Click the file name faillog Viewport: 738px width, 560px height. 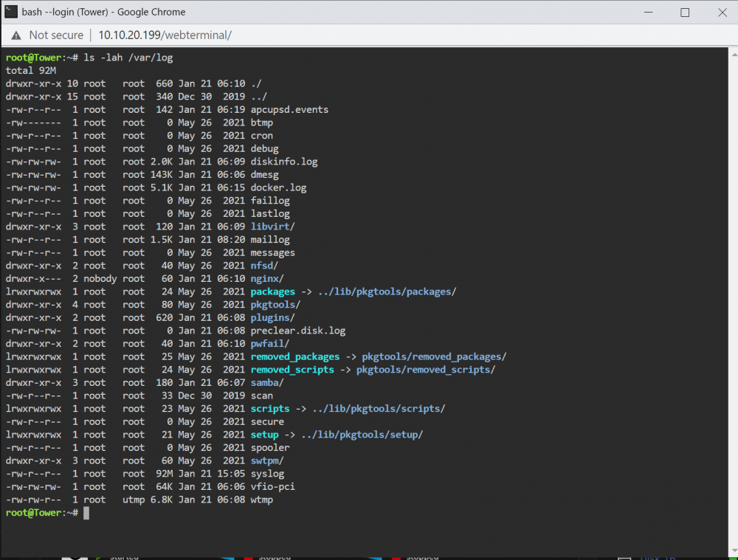(270, 201)
